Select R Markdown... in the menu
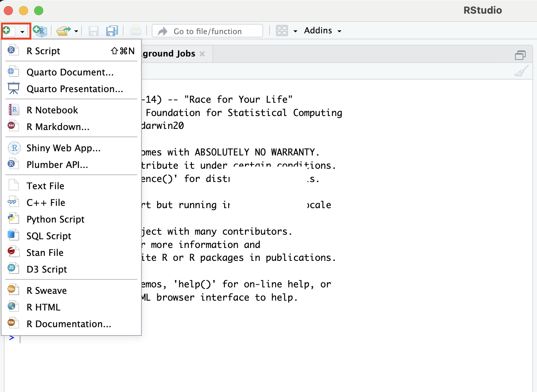 tap(71, 127)
